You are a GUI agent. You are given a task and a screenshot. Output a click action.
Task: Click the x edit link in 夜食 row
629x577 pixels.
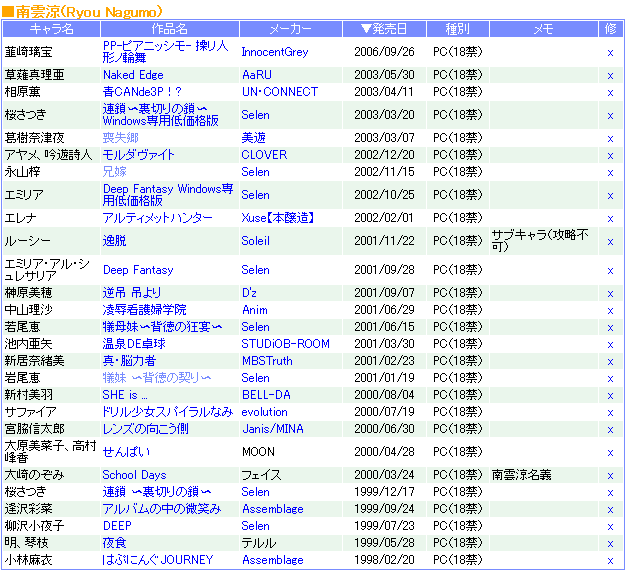tap(611, 544)
